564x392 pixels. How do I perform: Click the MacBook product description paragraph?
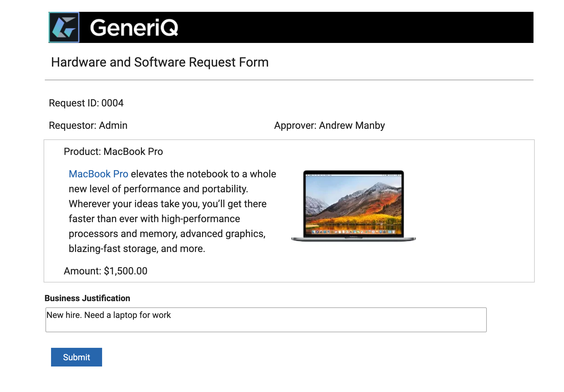click(172, 211)
